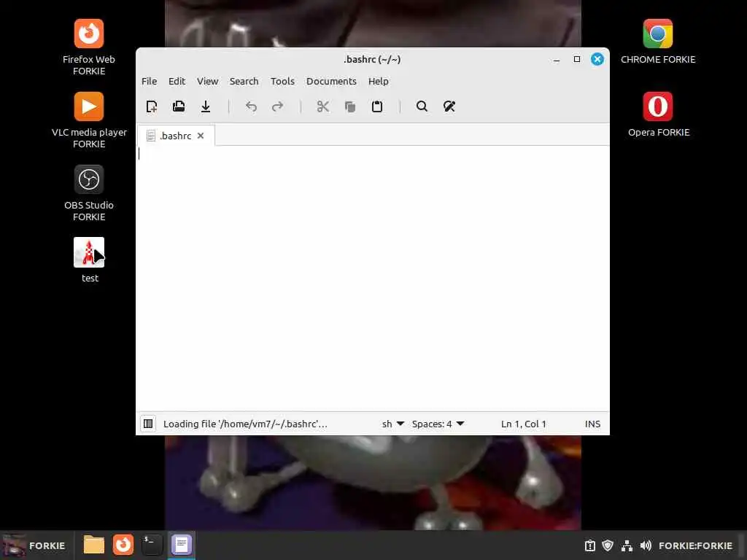
Task: Select the Opera FORKIE desktop icon
Action: [x=658, y=114]
